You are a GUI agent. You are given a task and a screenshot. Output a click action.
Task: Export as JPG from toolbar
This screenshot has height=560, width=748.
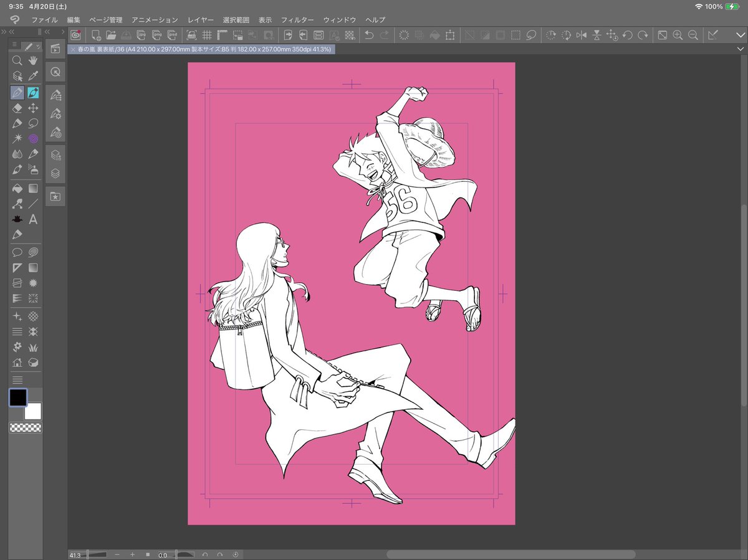click(141, 35)
